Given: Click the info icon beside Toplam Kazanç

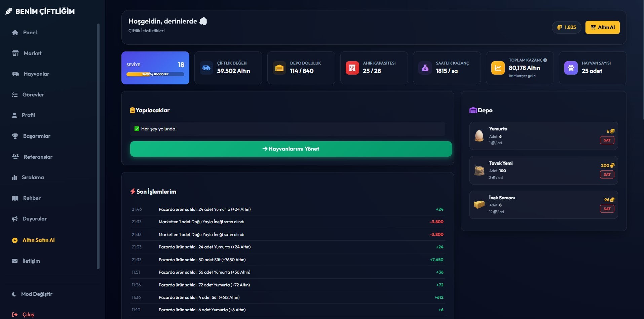Looking at the screenshot, I should click(x=545, y=60).
